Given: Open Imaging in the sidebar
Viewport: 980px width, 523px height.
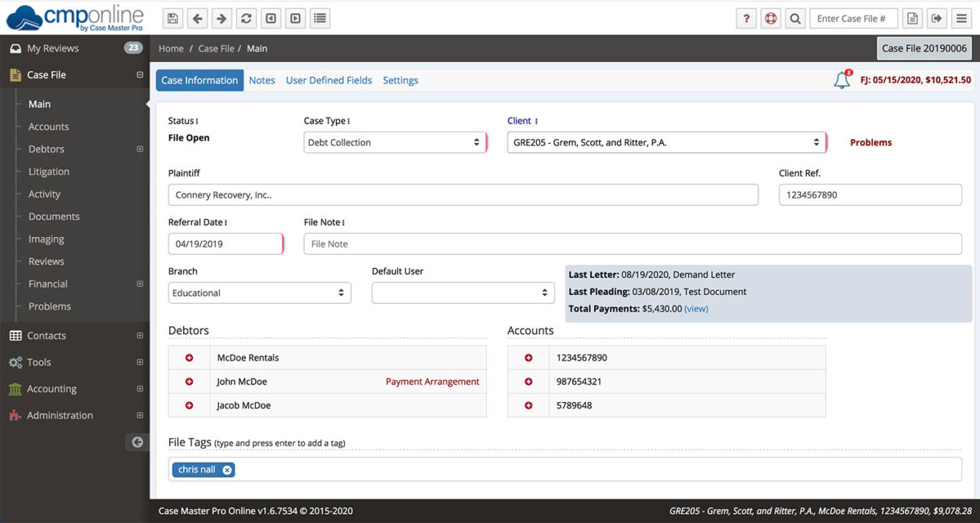Looking at the screenshot, I should click(46, 239).
